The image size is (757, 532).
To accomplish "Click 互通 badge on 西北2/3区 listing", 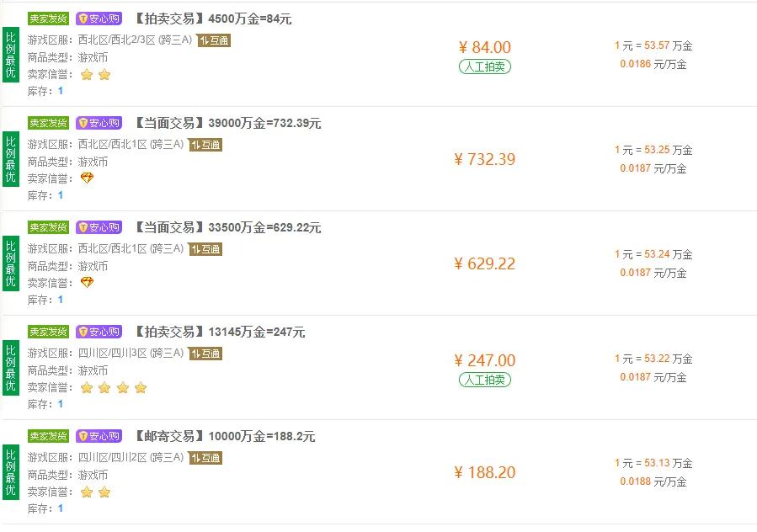I will [x=214, y=40].
